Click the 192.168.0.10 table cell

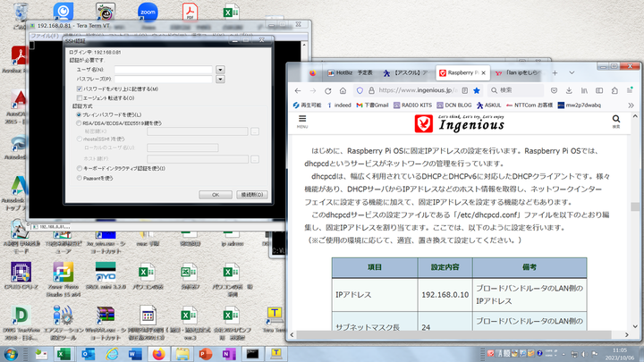(445, 295)
